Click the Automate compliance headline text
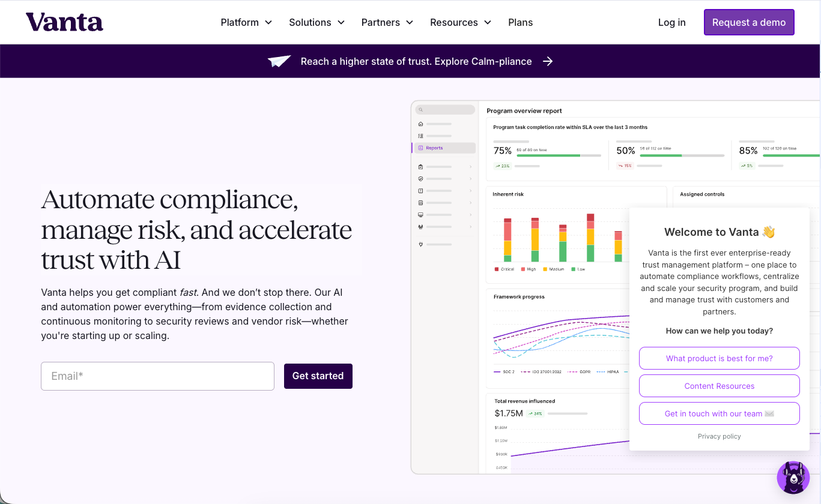The width and height of the screenshot is (821, 504). [x=197, y=230]
